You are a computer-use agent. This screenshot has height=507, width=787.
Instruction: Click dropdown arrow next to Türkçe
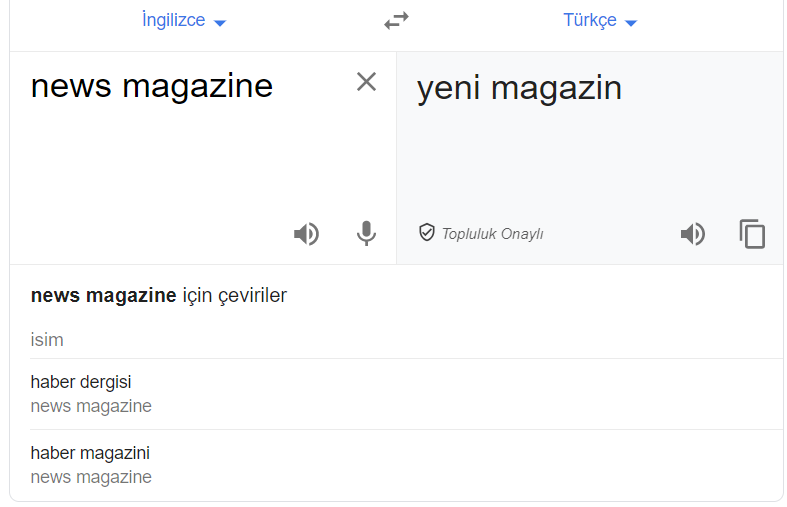tap(631, 23)
